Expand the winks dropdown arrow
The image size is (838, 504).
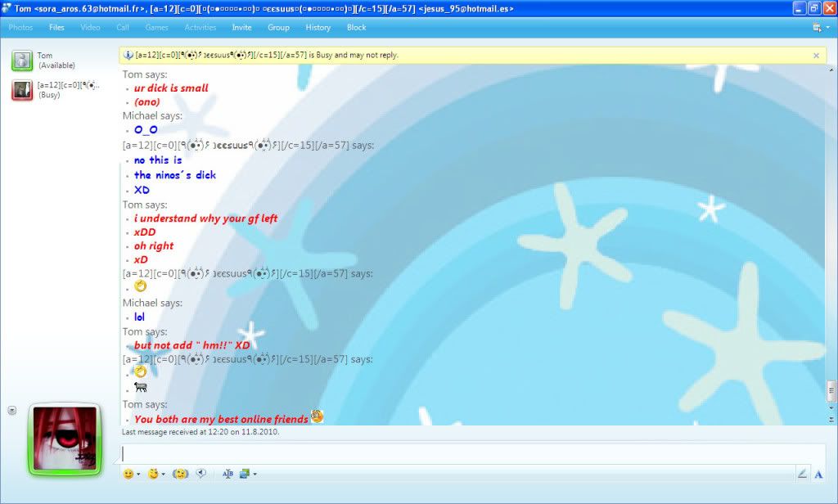click(x=164, y=475)
